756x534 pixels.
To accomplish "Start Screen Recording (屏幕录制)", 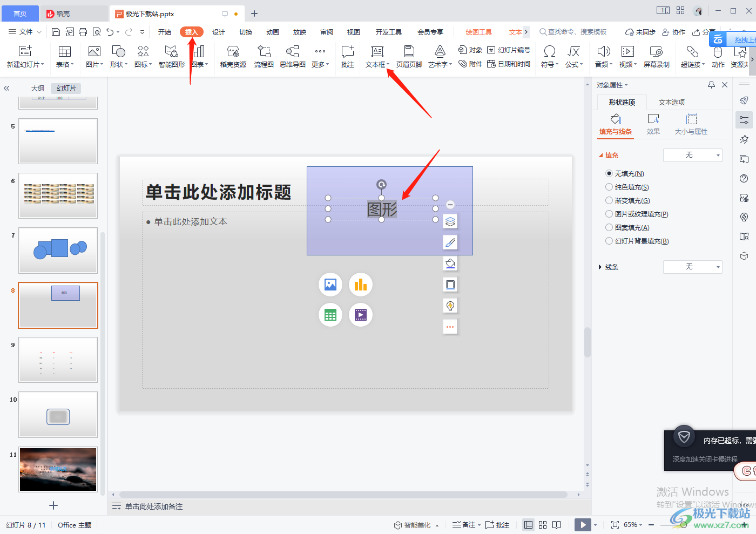I will (657, 57).
